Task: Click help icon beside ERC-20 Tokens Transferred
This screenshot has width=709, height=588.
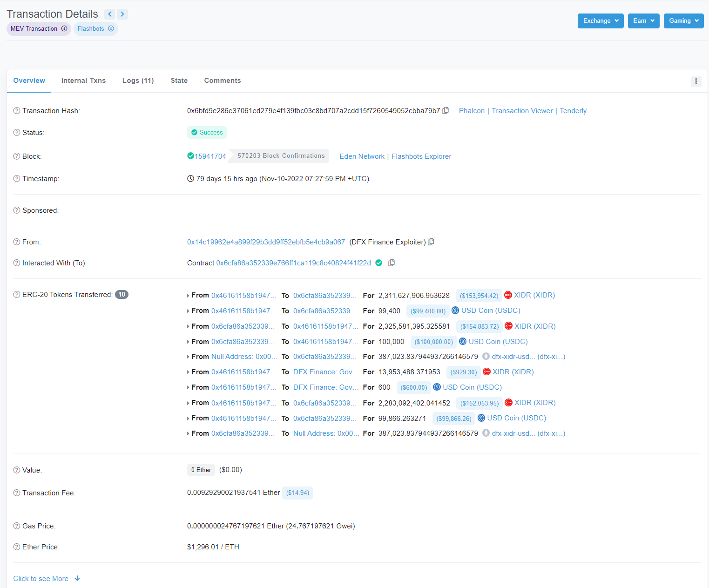Action: tap(17, 295)
